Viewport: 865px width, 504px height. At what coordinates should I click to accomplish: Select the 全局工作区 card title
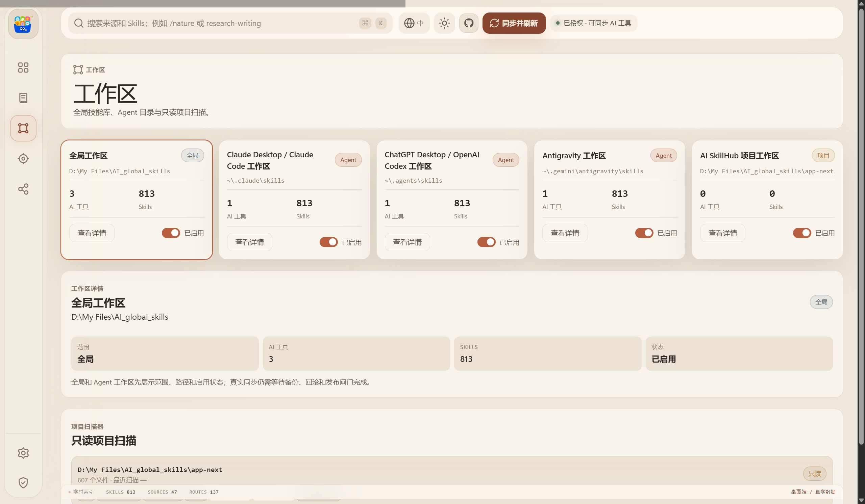coord(88,156)
